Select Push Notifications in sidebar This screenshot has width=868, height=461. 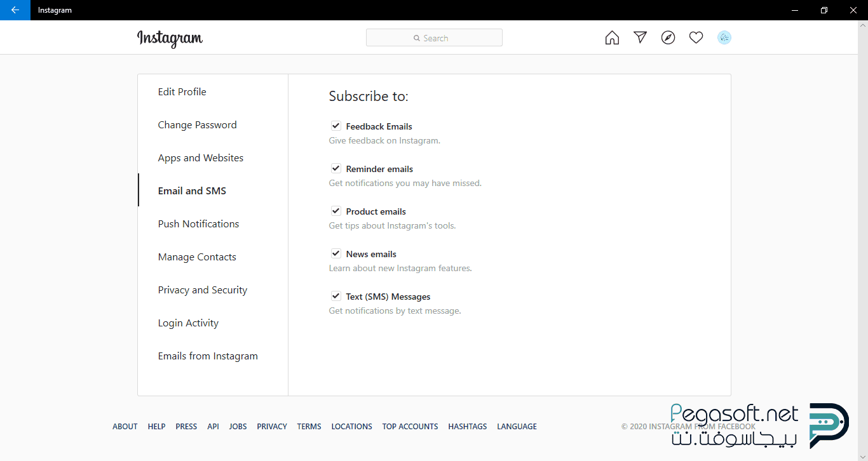coord(198,224)
